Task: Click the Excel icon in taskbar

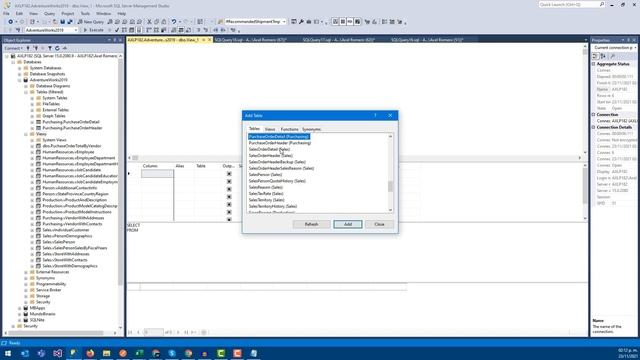Action: (x=139, y=353)
